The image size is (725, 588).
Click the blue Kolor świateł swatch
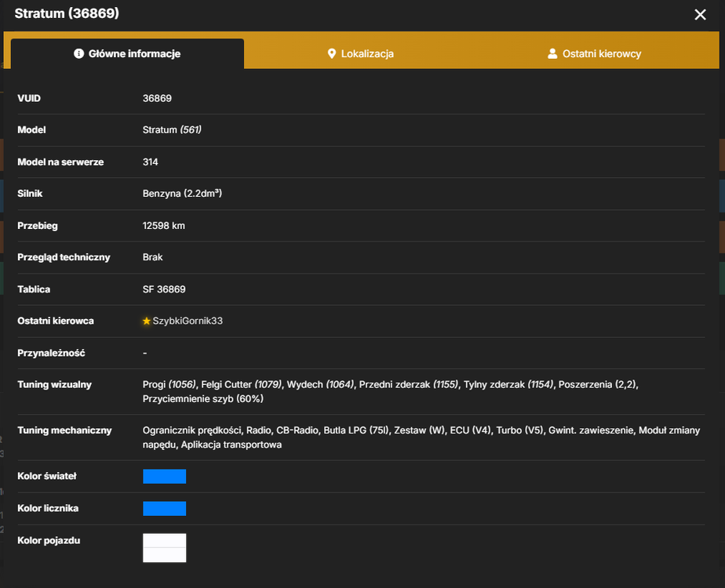165,476
